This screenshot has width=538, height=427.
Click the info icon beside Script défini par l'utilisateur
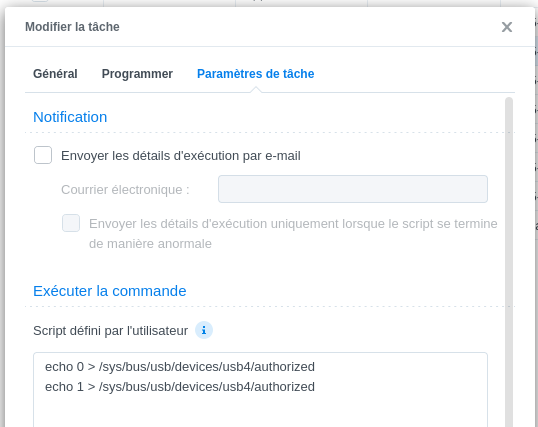pos(204,330)
